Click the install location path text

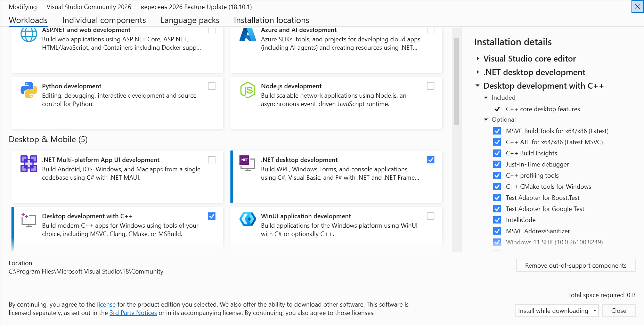(86, 271)
